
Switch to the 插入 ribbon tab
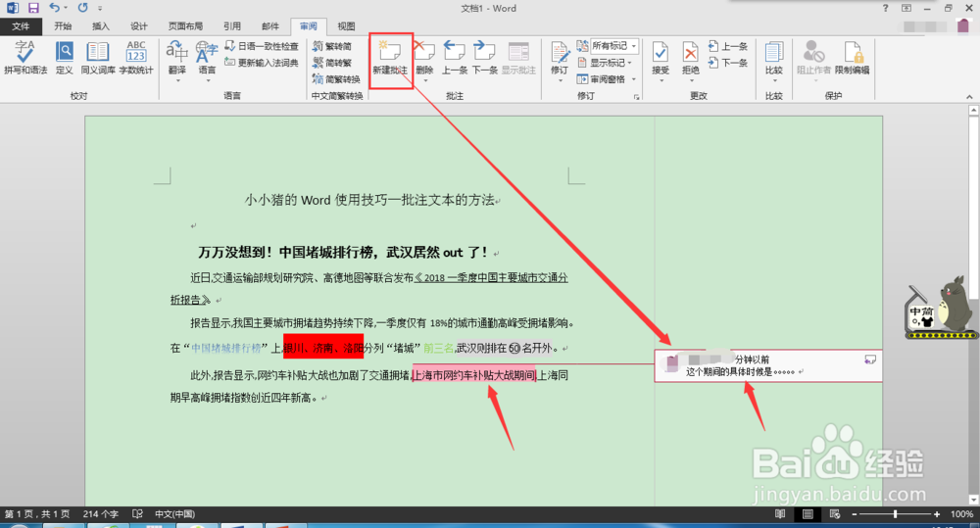pyautogui.click(x=101, y=26)
